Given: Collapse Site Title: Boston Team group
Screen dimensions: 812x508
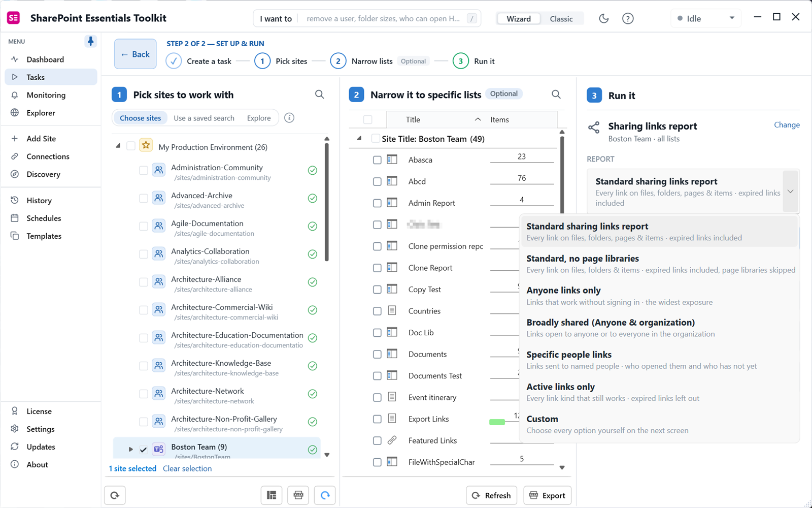Looking at the screenshot, I should pos(359,138).
